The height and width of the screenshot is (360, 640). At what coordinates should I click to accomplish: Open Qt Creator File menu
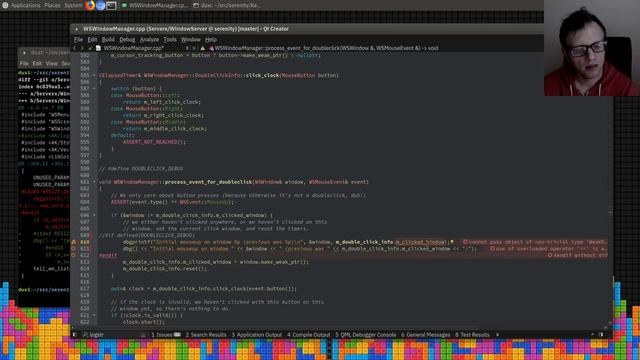(78, 40)
